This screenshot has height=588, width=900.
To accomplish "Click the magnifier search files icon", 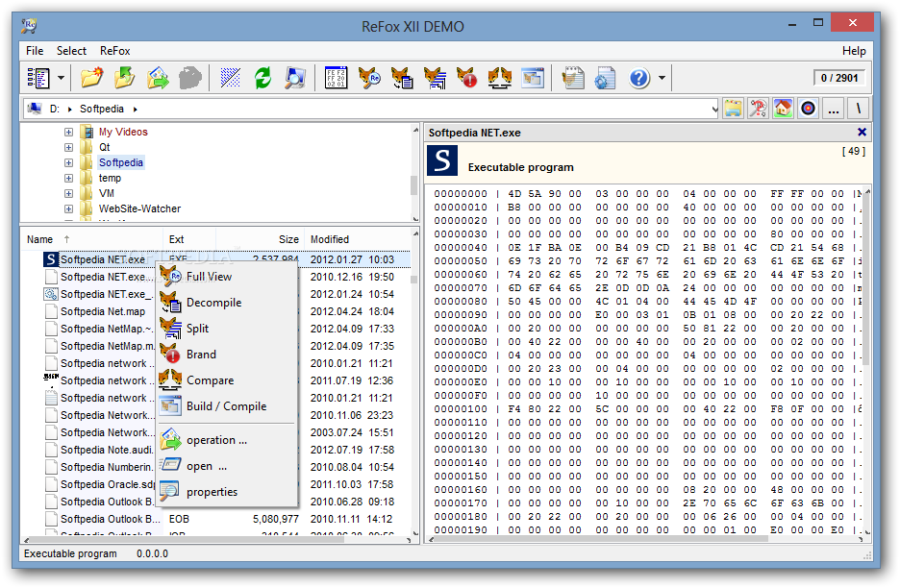I will coord(295,78).
